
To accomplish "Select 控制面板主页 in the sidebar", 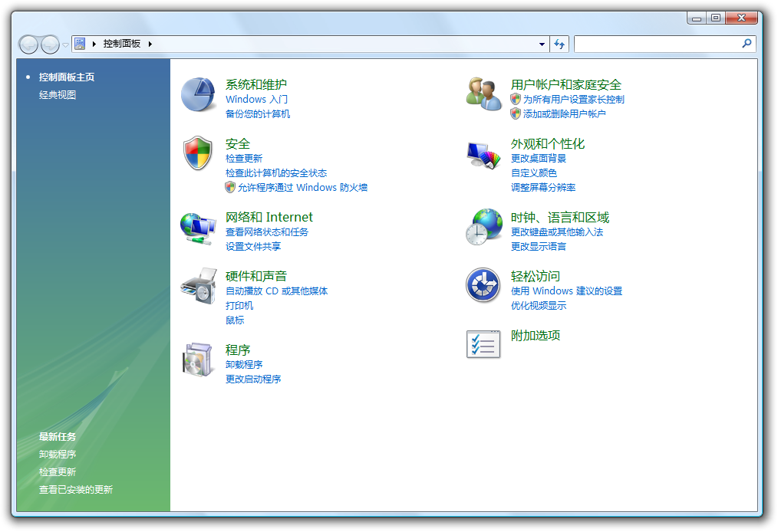I will [x=67, y=77].
